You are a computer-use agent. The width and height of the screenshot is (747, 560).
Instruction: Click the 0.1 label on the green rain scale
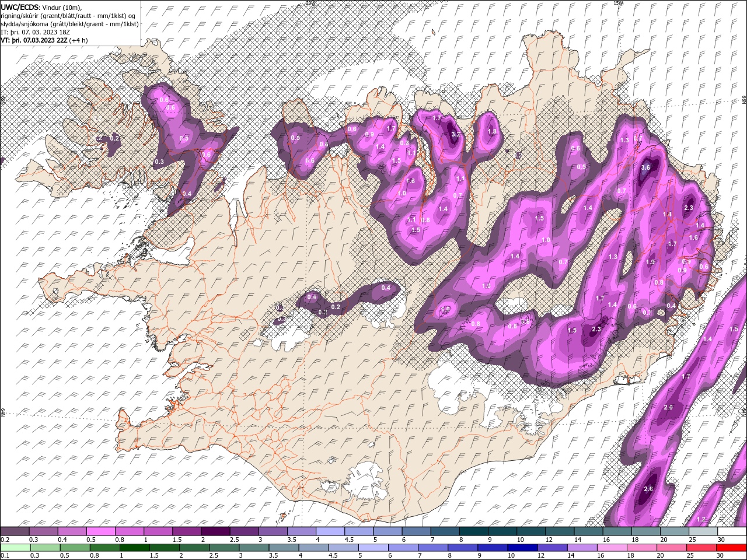point(5,555)
